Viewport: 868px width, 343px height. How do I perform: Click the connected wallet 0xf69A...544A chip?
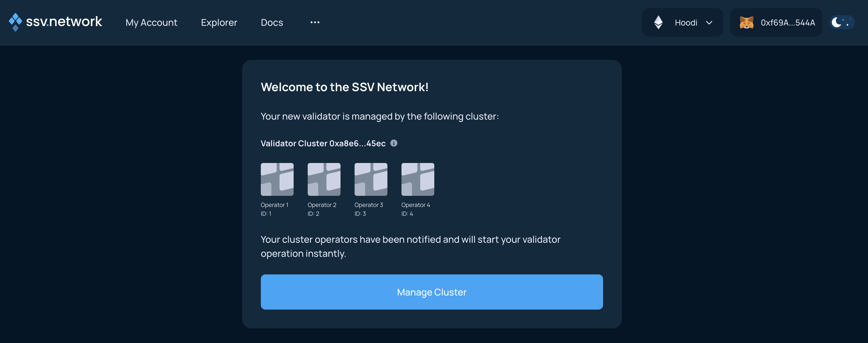[776, 22]
